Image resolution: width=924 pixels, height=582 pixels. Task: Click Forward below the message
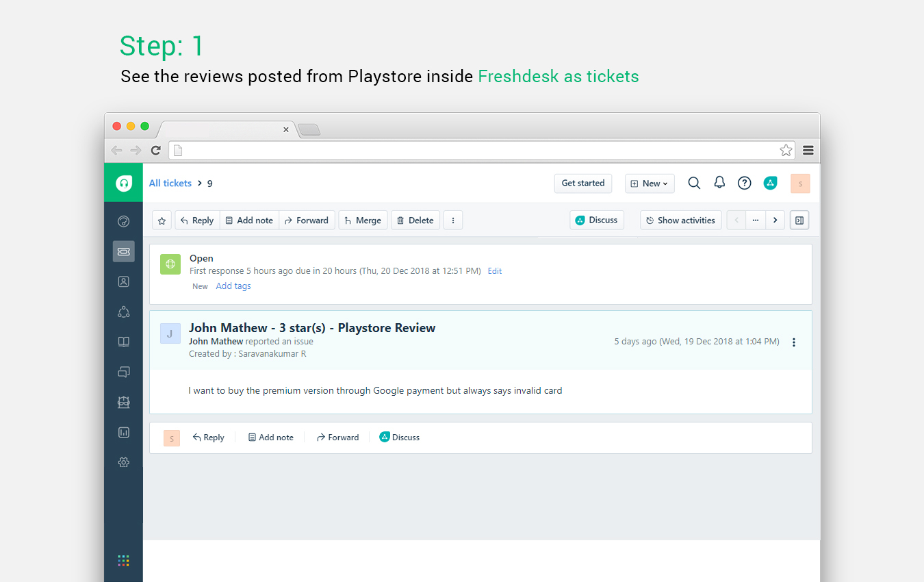(x=337, y=437)
